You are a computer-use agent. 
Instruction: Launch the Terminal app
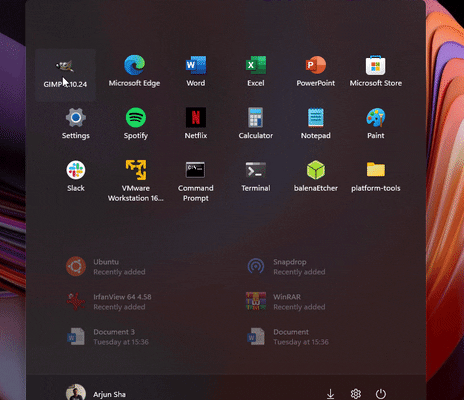(x=256, y=176)
